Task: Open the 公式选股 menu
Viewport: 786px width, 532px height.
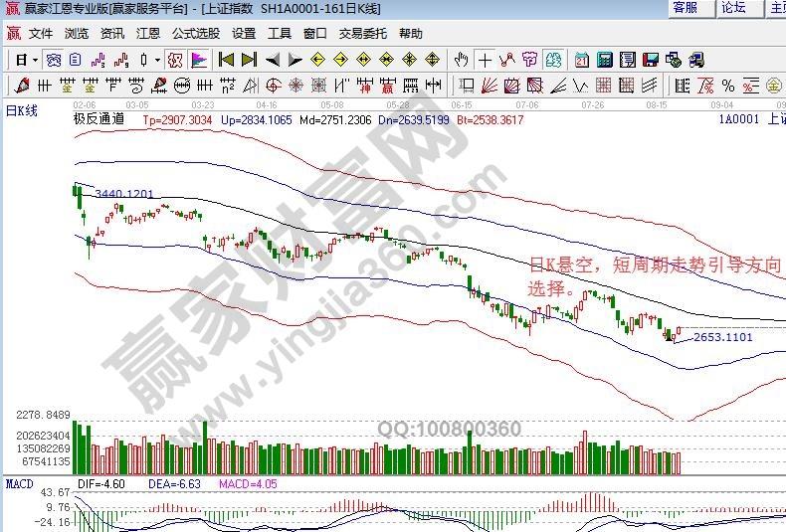Action: (196, 33)
